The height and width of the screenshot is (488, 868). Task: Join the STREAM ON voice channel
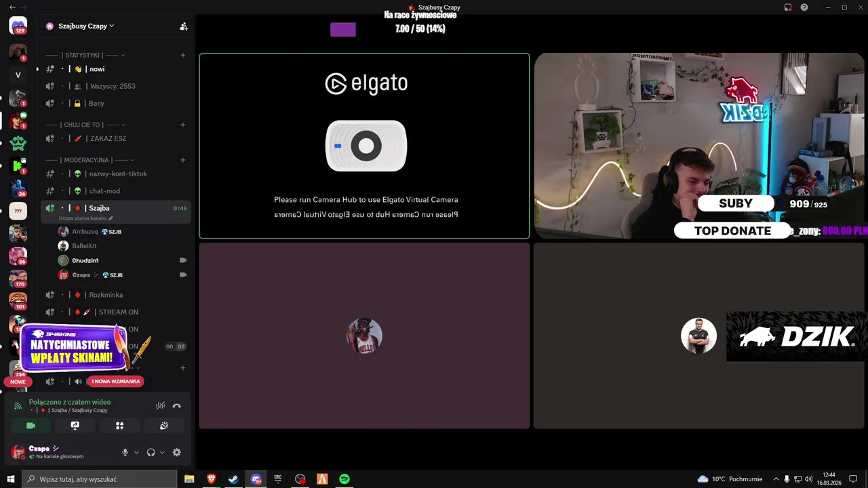[x=116, y=312]
